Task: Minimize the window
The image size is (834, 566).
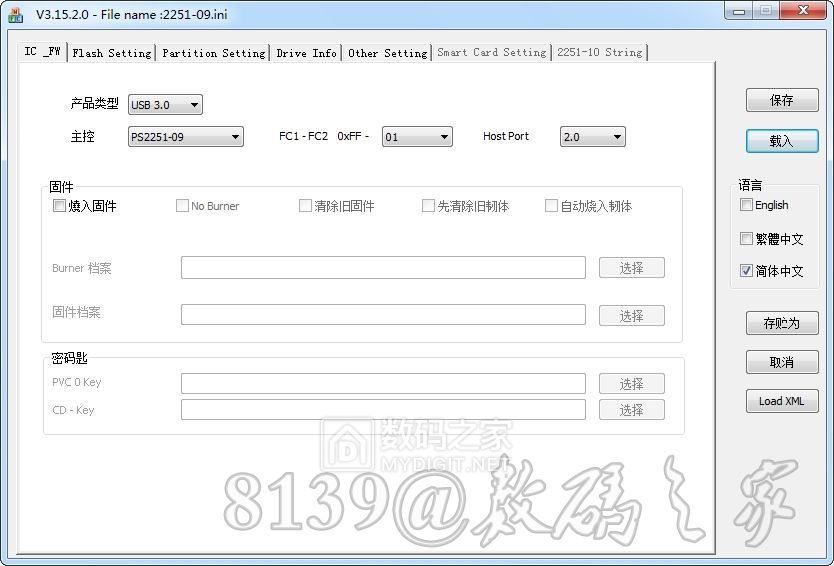Action: (739, 11)
